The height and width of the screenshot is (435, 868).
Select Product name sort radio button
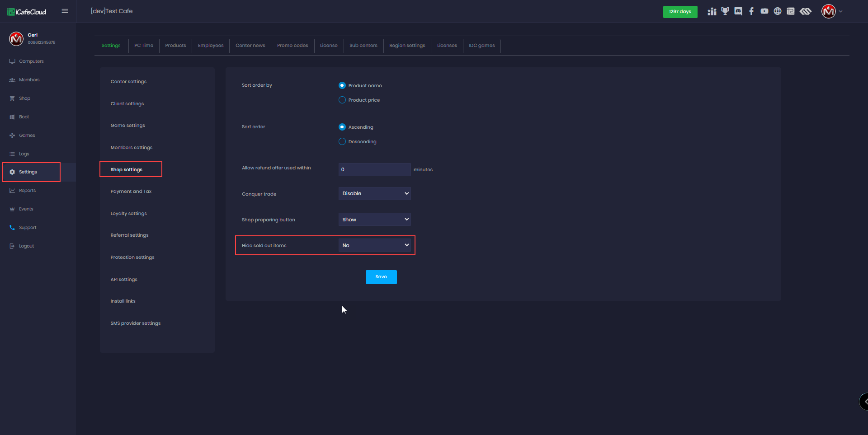click(342, 85)
